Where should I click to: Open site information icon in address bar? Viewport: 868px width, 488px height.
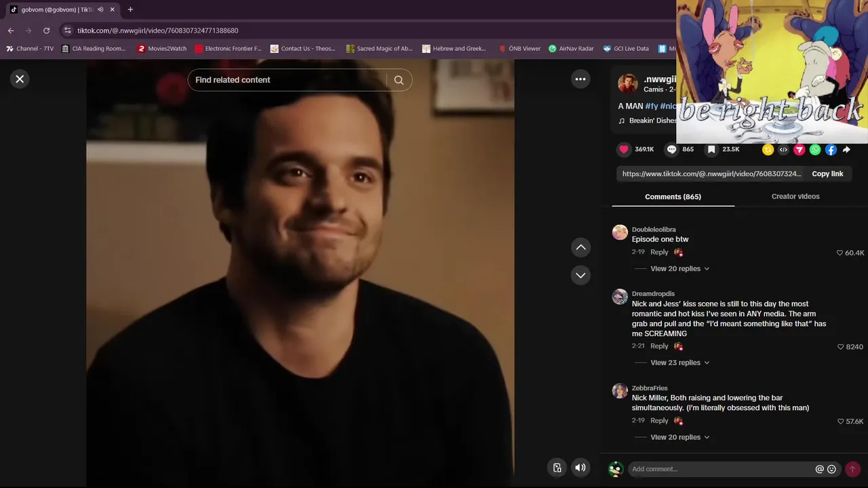coord(66,30)
